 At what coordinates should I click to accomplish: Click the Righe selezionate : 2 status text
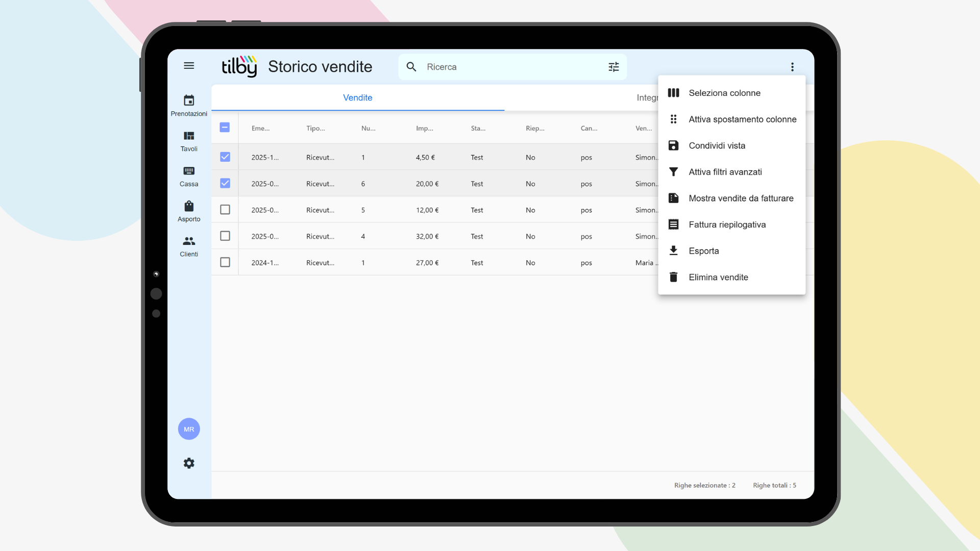705,485
